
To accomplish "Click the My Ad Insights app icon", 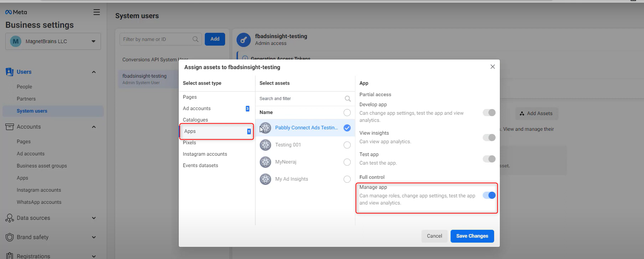I will click(265, 179).
